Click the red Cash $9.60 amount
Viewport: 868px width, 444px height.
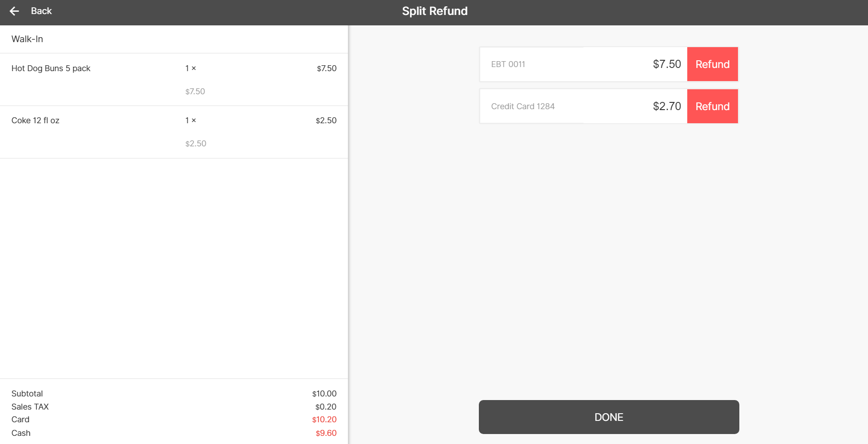pos(326,433)
